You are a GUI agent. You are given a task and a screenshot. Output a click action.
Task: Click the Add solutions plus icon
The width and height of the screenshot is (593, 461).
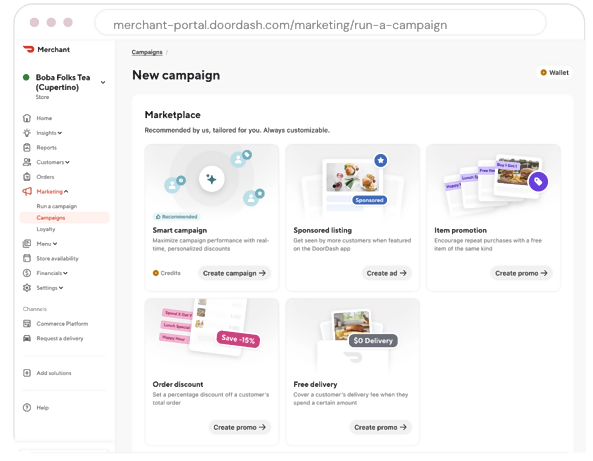point(27,373)
